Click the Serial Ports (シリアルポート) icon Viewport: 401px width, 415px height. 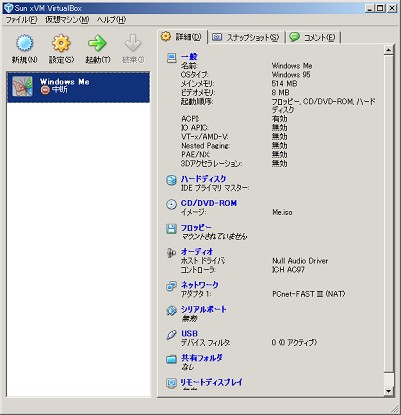171,311
